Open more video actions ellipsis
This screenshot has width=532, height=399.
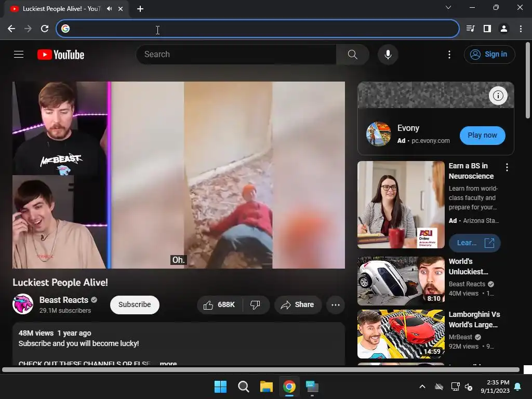(336, 304)
